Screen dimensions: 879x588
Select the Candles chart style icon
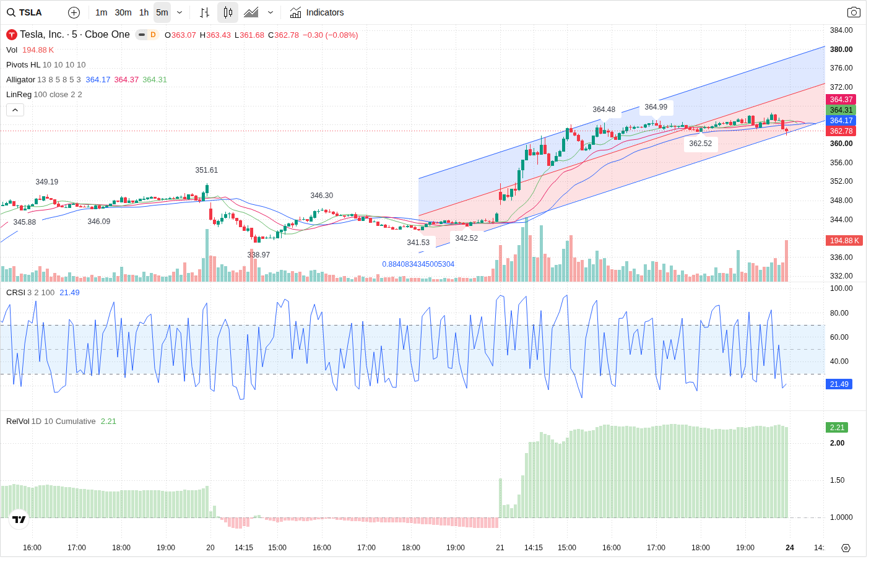point(228,12)
